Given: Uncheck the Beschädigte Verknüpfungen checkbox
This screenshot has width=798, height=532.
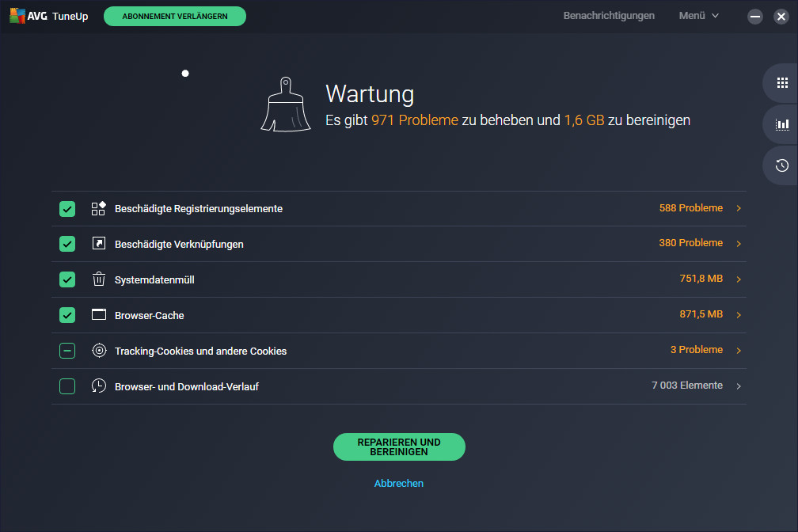Looking at the screenshot, I should [x=67, y=244].
